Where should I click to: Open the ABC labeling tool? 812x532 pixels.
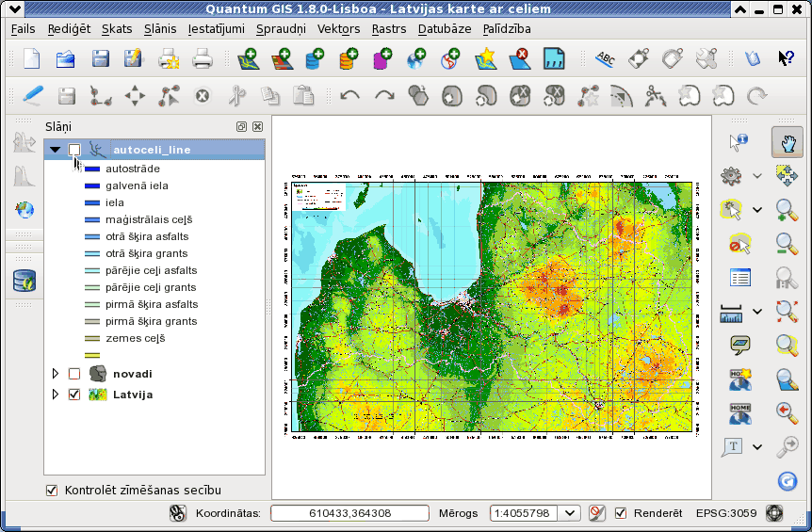tap(605, 59)
